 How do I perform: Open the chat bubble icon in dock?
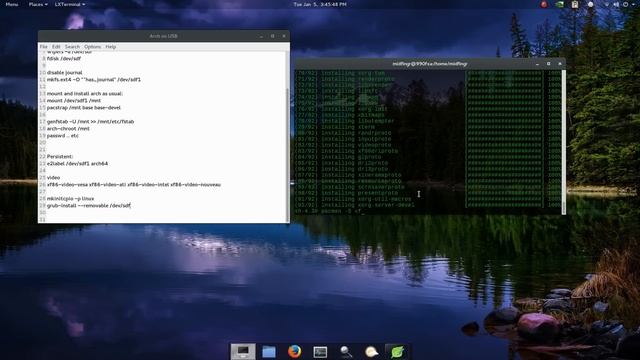point(371,351)
